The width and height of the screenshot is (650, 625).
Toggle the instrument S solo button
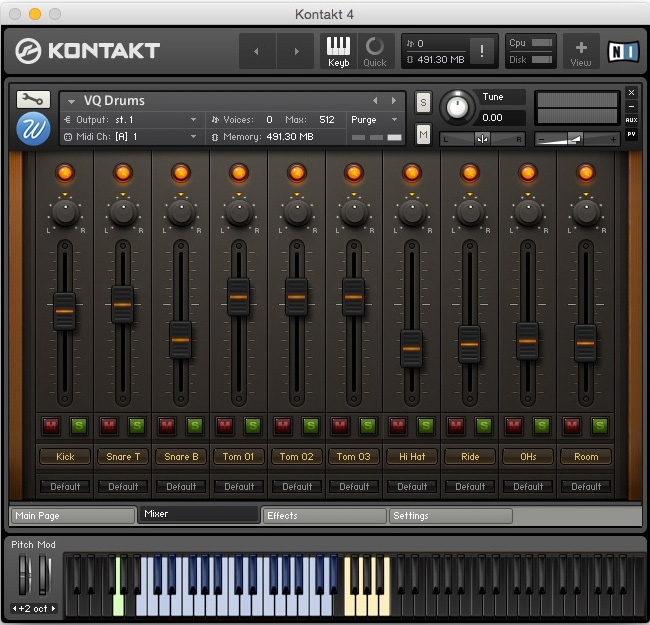[x=423, y=101]
